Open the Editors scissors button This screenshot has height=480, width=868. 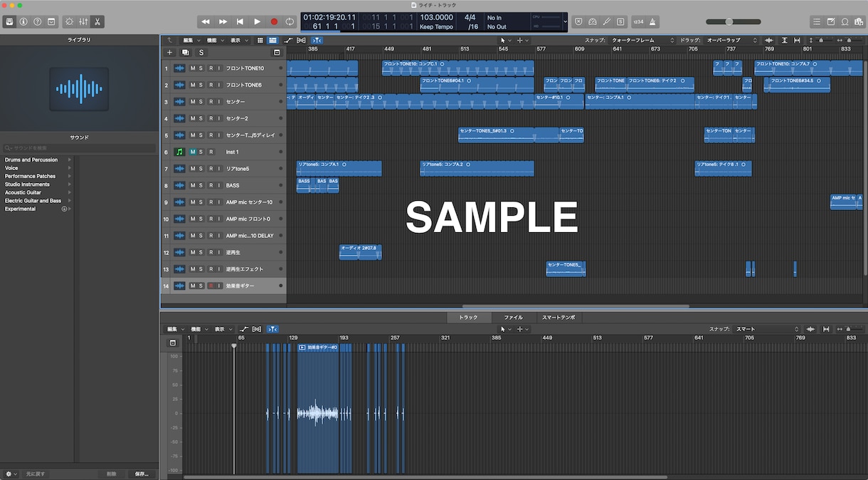point(97,21)
